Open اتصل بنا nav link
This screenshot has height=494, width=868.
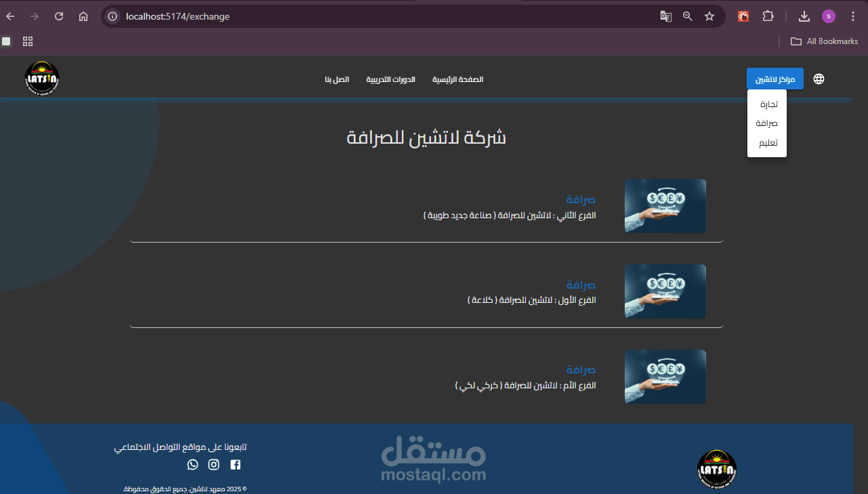pyautogui.click(x=337, y=80)
